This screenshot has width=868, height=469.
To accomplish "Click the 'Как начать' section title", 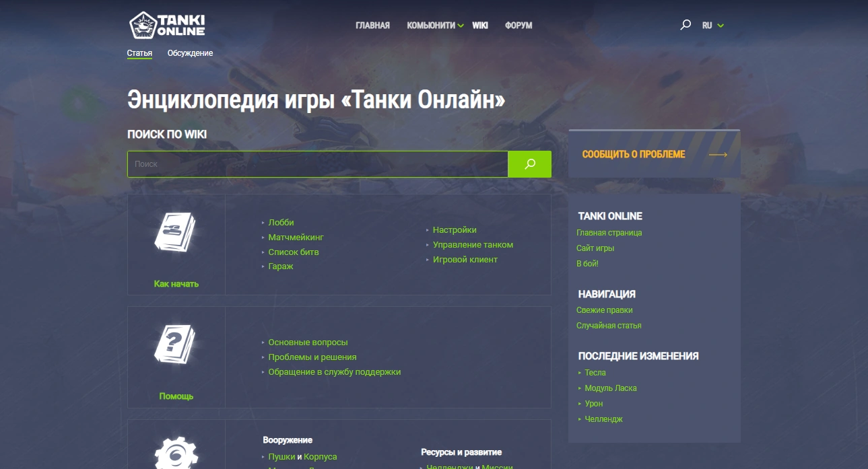I will 176,284.
